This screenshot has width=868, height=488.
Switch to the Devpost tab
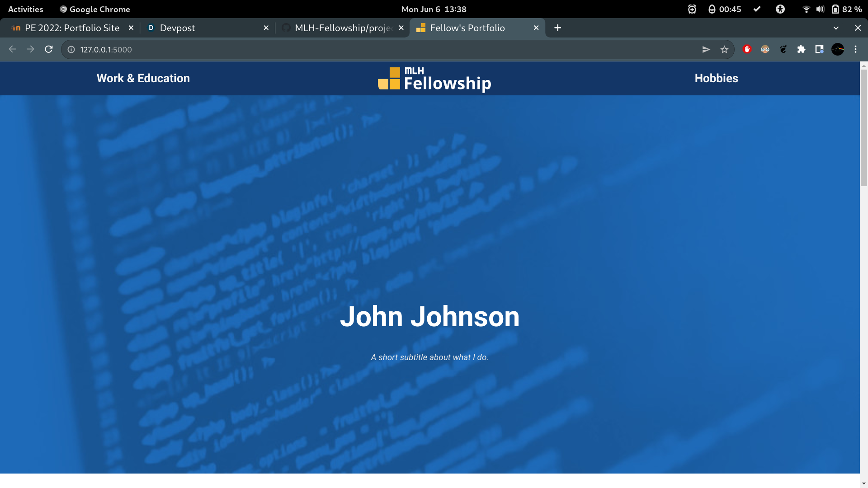click(177, 28)
